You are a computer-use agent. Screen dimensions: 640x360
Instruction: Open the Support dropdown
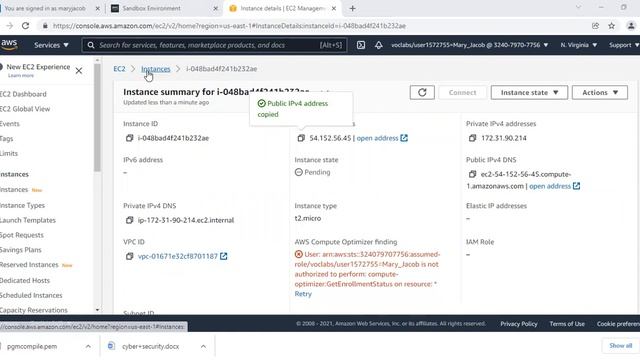(624, 45)
